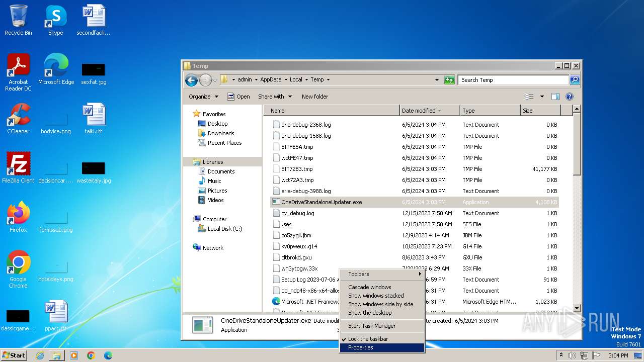Expand the Toolbars submenu
Viewport: 644px width, 362px height.
[x=382, y=274]
